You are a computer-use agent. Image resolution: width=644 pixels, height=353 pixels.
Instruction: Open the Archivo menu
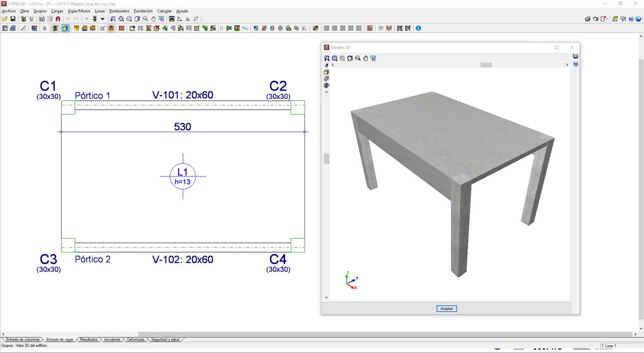[x=8, y=11]
